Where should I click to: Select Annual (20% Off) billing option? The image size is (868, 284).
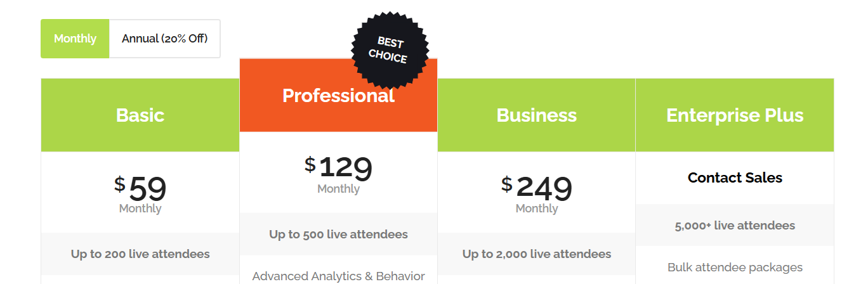[x=164, y=39]
